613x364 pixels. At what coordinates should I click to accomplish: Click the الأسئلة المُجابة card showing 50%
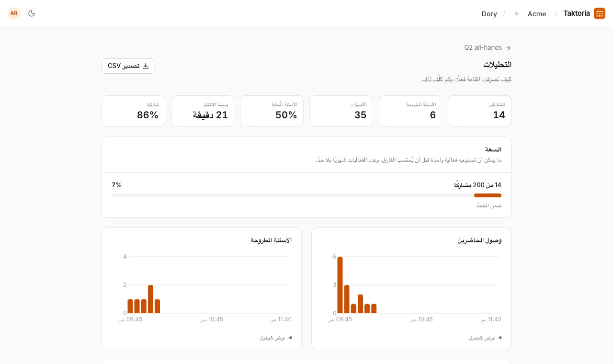point(272,111)
